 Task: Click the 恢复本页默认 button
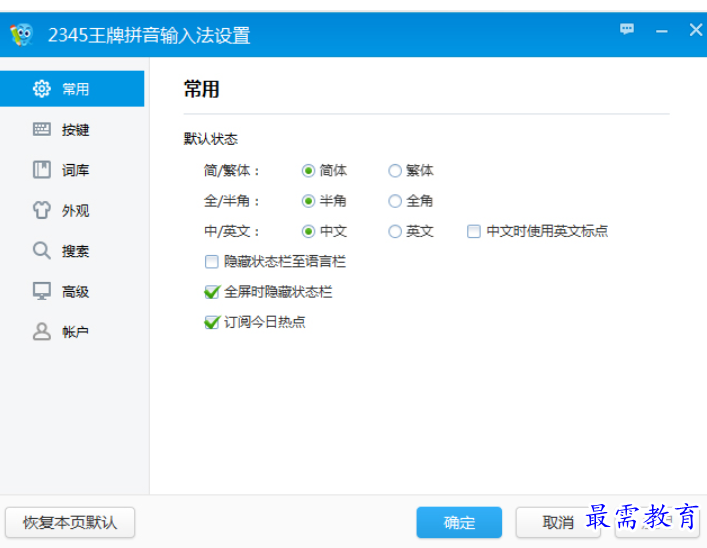[x=70, y=522]
